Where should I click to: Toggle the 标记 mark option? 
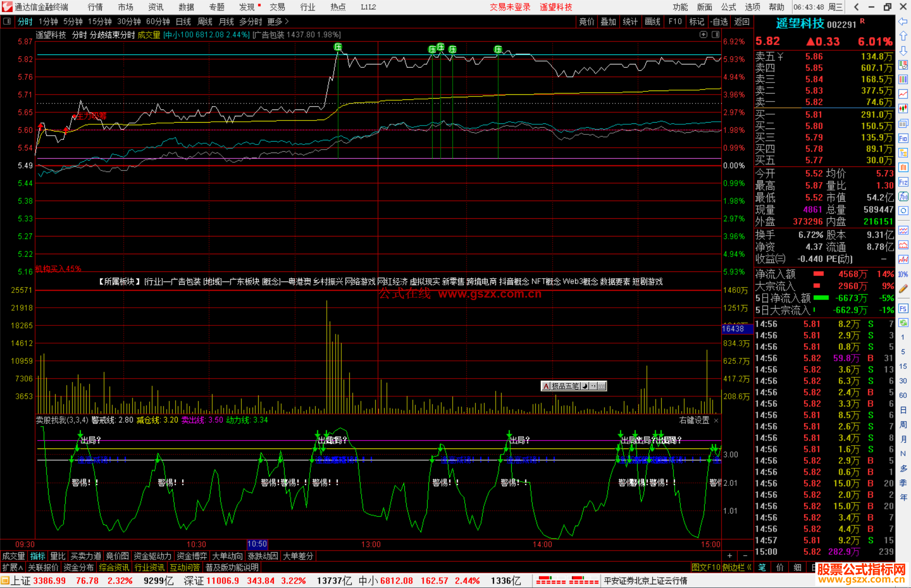point(697,21)
